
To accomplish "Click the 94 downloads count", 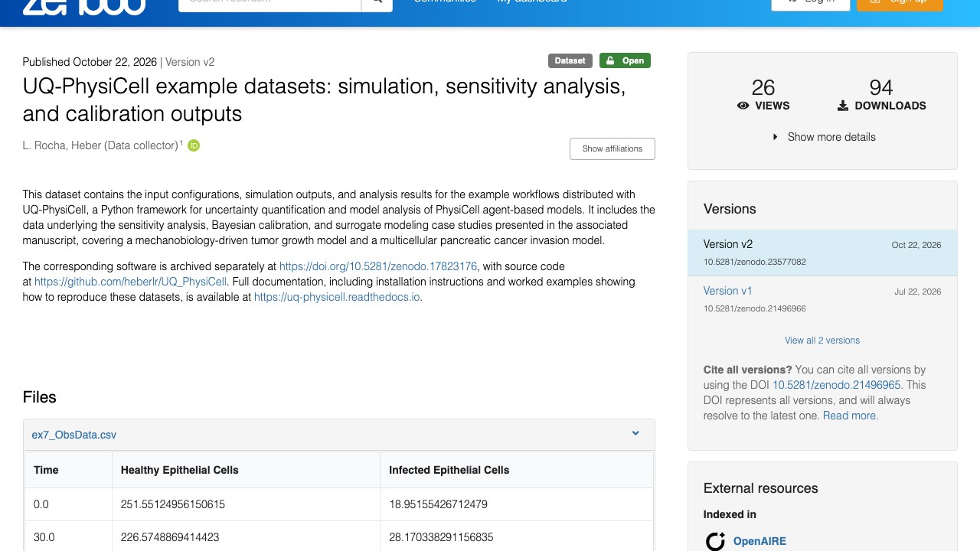I will (881, 87).
